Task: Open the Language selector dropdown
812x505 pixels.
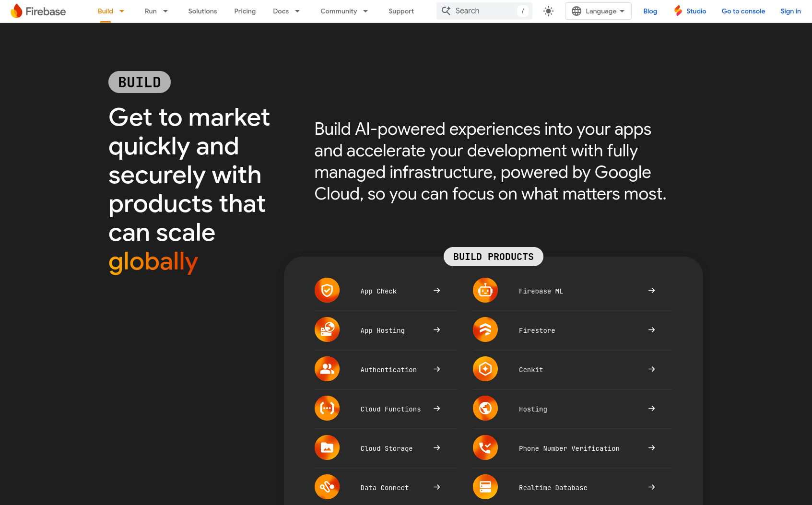Action: tap(598, 11)
